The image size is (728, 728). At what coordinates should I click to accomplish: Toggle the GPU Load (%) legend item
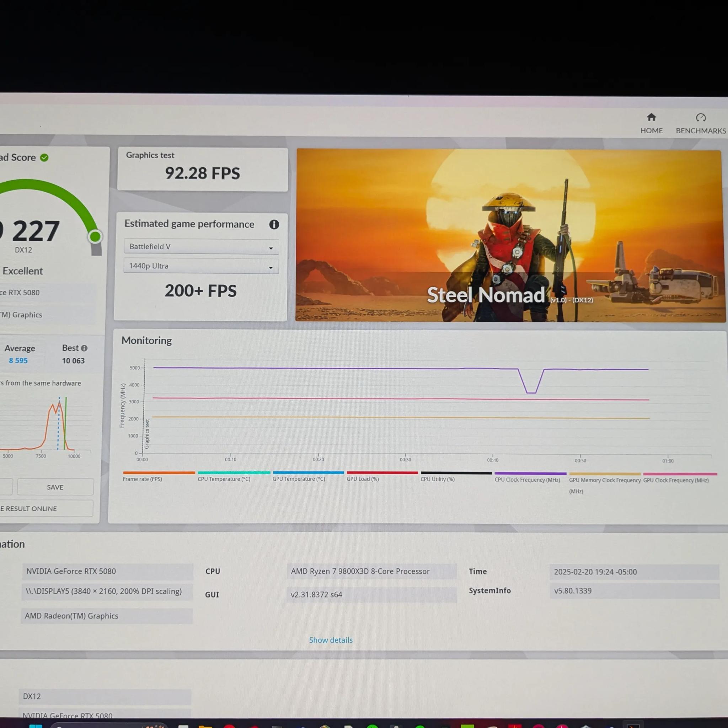[x=382, y=476]
